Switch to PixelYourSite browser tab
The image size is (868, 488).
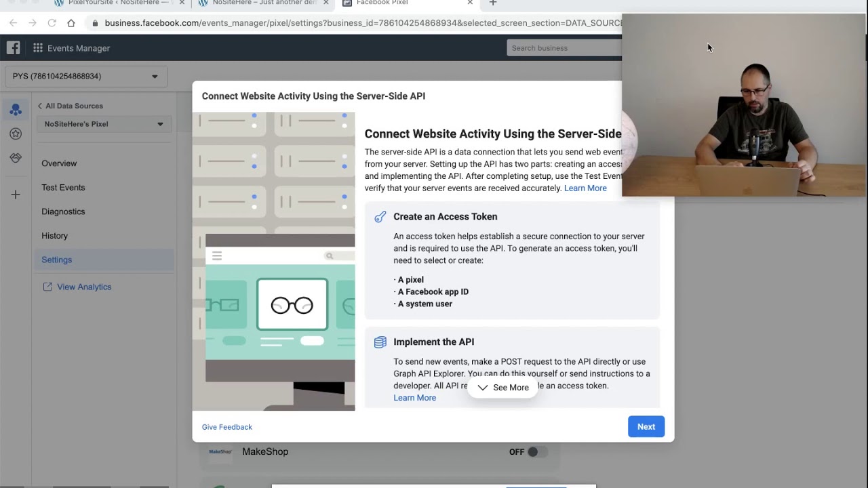pyautogui.click(x=118, y=3)
